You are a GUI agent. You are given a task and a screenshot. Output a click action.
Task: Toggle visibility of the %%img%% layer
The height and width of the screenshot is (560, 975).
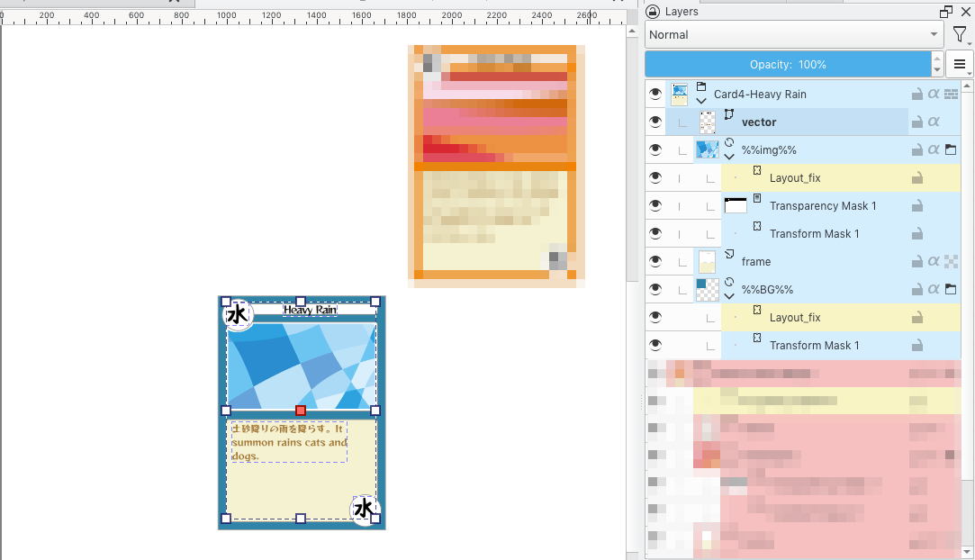tap(655, 149)
